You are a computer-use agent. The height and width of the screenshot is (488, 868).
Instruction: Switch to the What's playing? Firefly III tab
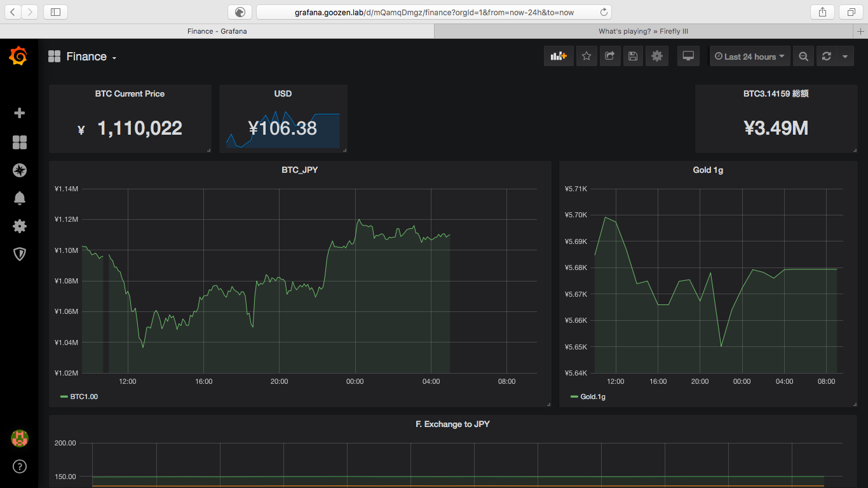(643, 30)
